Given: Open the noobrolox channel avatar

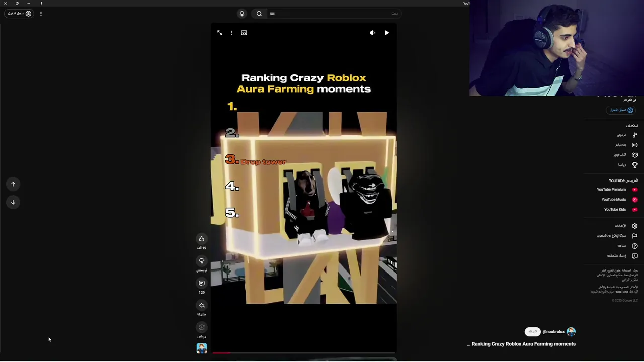Looking at the screenshot, I should pyautogui.click(x=571, y=332).
